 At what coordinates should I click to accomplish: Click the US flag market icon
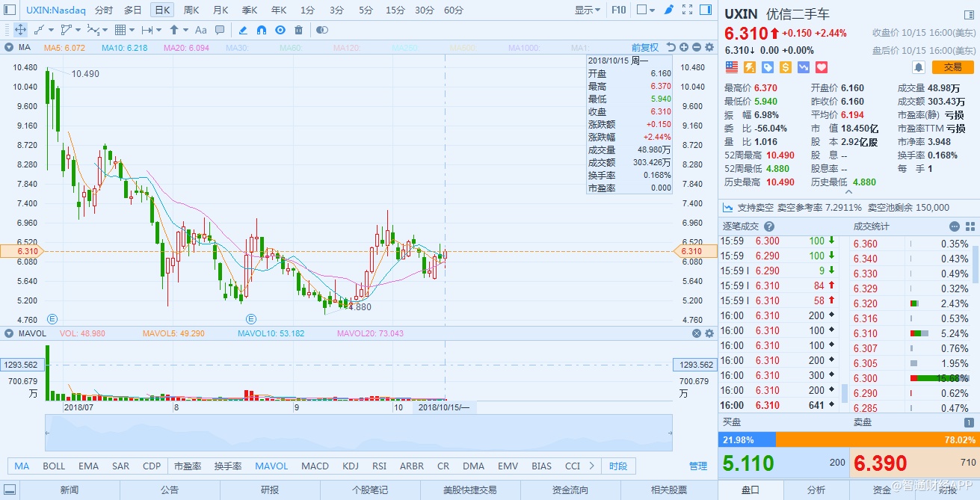click(x=731, y=67)
